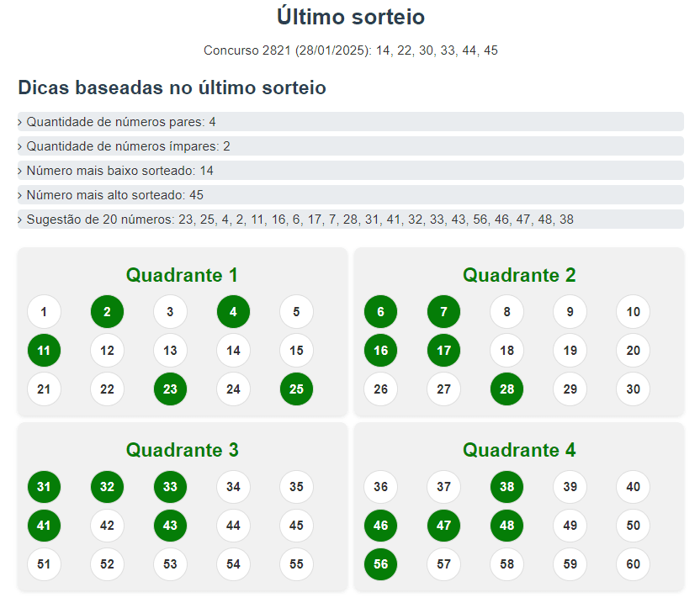Choose number 60 in Quadrante 4

click(x=633, y=564)
